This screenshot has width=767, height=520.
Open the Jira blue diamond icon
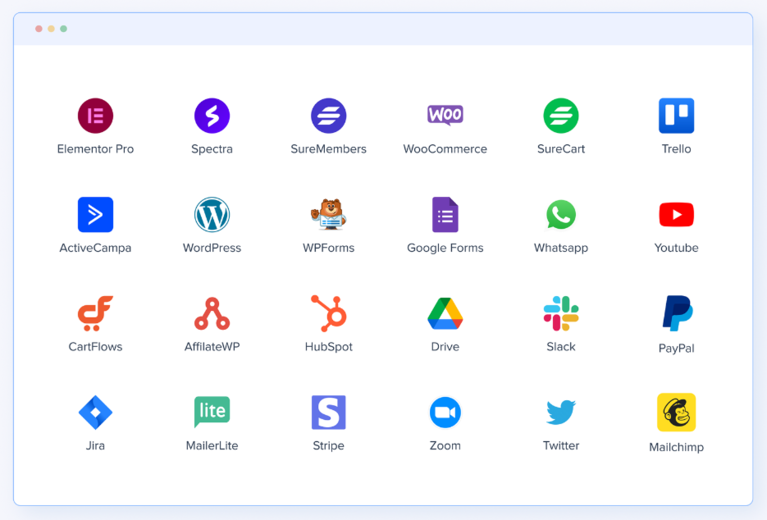tap(95, 412)
